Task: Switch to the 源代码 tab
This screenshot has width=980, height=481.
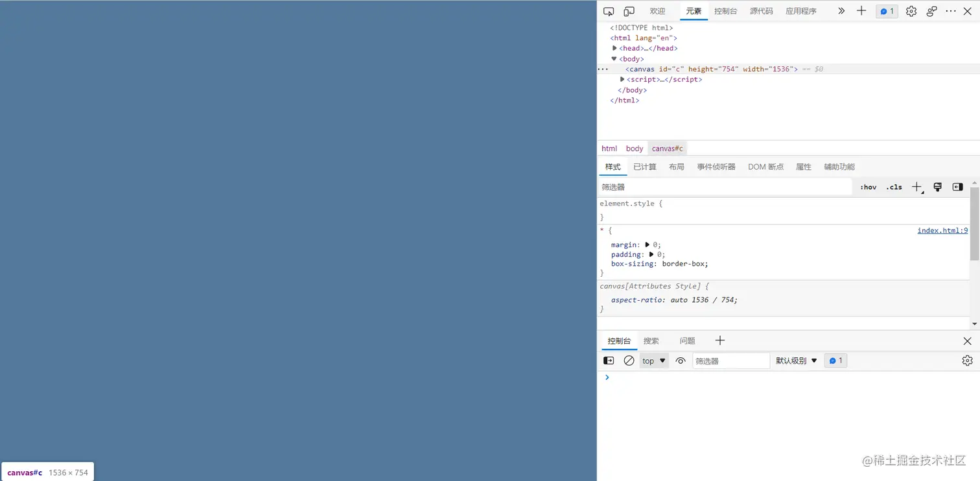Action: pos(762,11)
